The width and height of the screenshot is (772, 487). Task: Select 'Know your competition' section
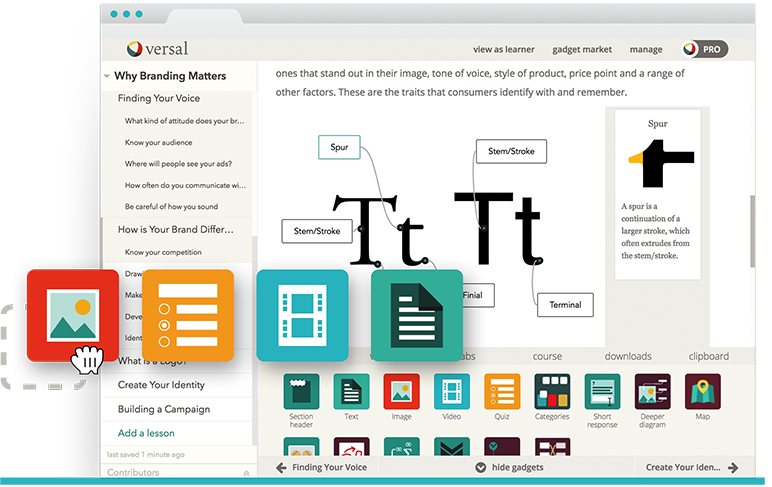point(163,253)
